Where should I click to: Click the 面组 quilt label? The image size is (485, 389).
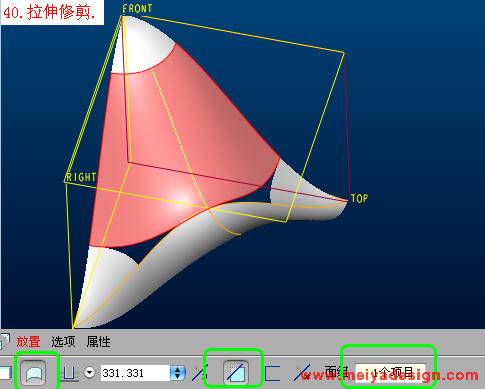point(337,372)
